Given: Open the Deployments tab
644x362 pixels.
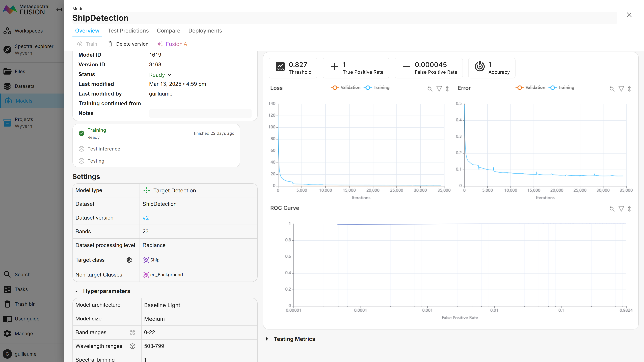Looking at the screenshot, I should [205, 31].
